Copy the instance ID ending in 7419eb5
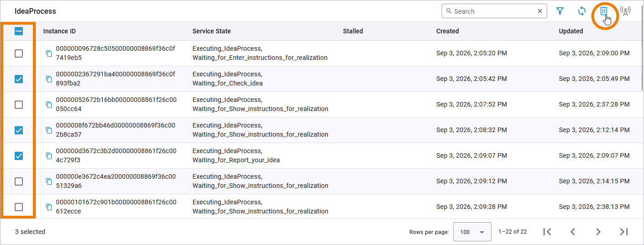This screenshot has height=245, width=644. (49, 53)
